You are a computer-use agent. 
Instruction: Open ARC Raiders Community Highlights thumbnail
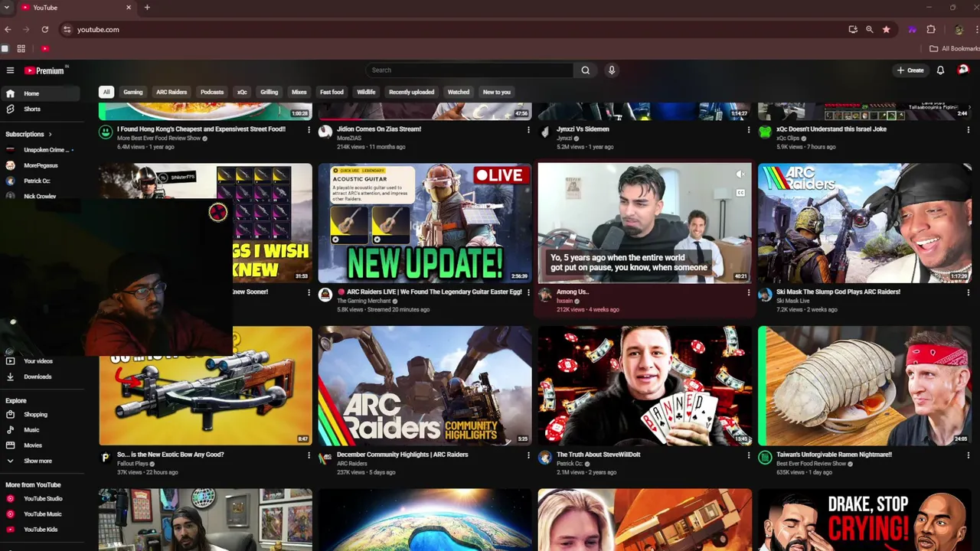425,386
